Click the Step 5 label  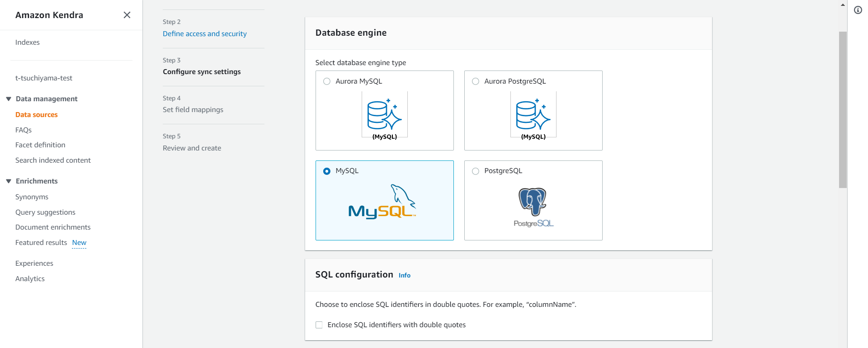click(172, 136)
